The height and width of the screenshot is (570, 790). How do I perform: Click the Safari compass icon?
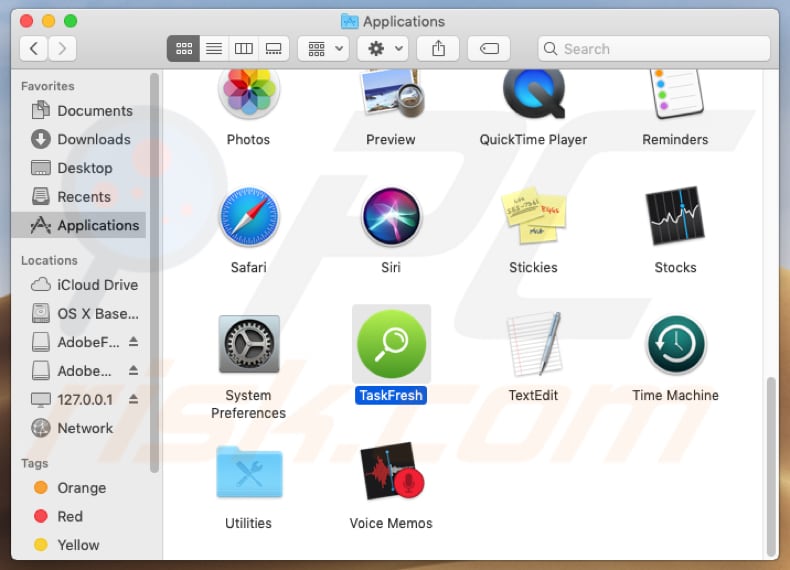click(249, 217)
